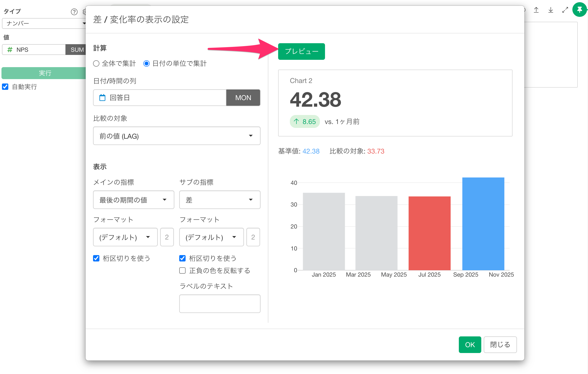The image size is (588, 374).
Task: Click the green pin icon
Action: [x=580, y=10]
